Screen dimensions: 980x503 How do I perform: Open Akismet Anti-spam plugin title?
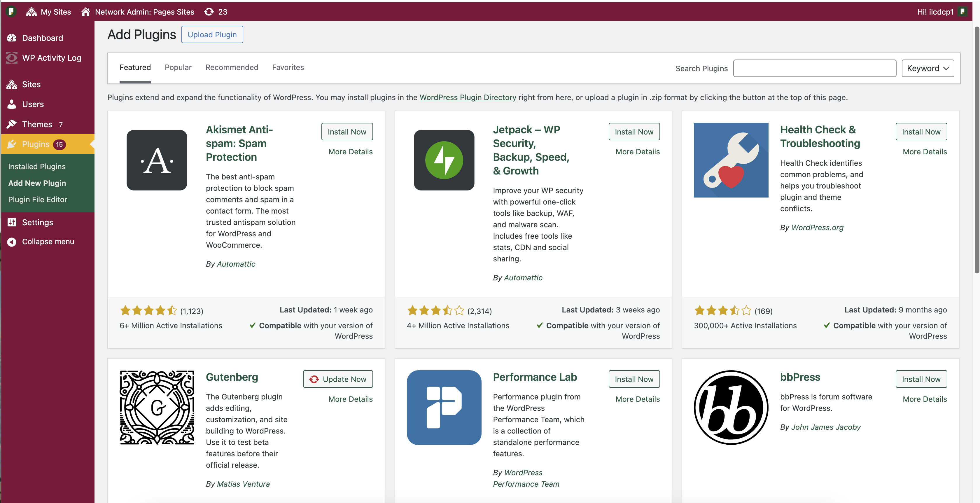click(239, 143)
